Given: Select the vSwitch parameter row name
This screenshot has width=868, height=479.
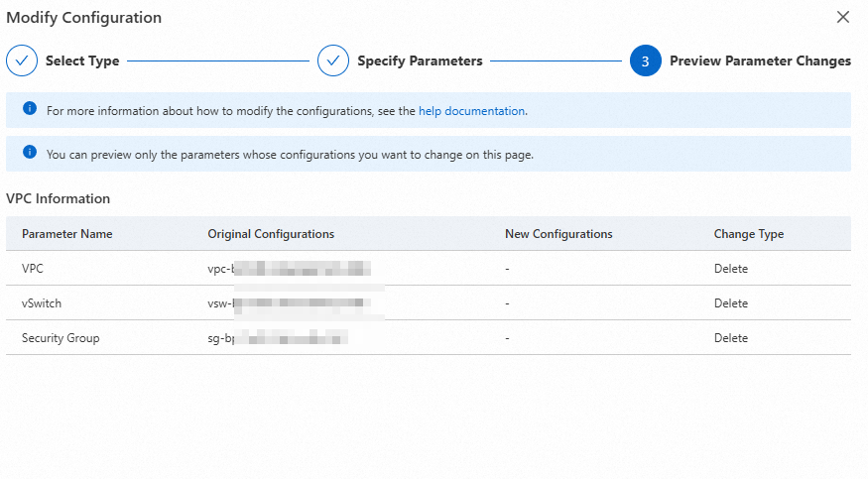Looking at the screenshot, I should [42, 303].
